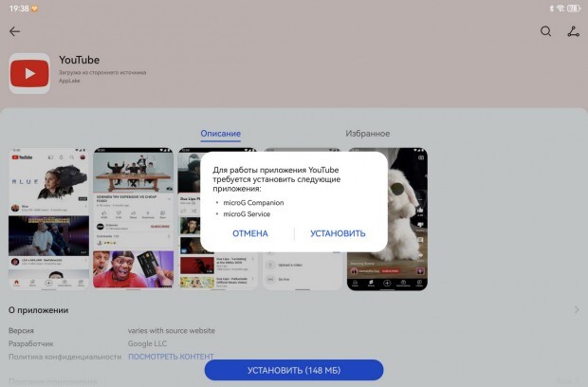Screen dimensions: 588x387
Task: Tap microG Companion in the dialog list
Action: tap(253, 202)
